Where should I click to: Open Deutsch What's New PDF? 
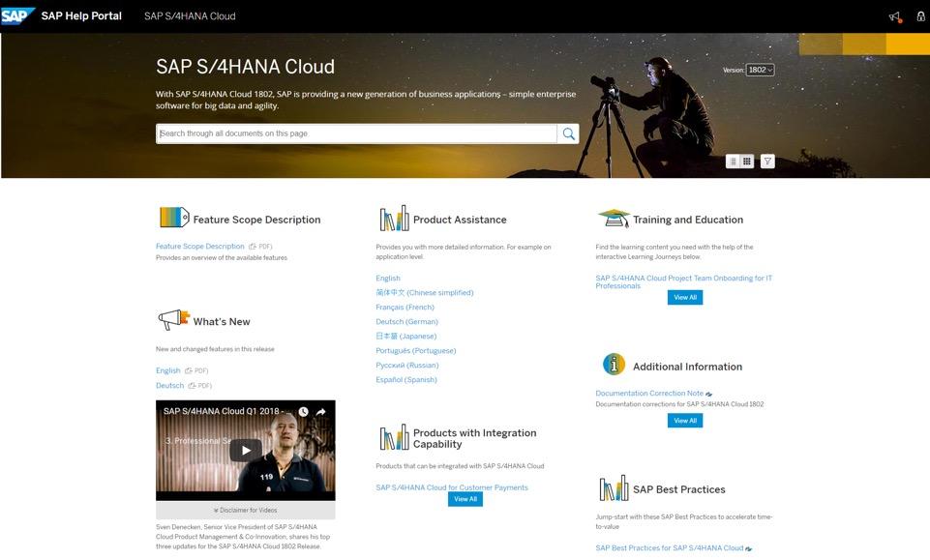click(x=200, y=386)
